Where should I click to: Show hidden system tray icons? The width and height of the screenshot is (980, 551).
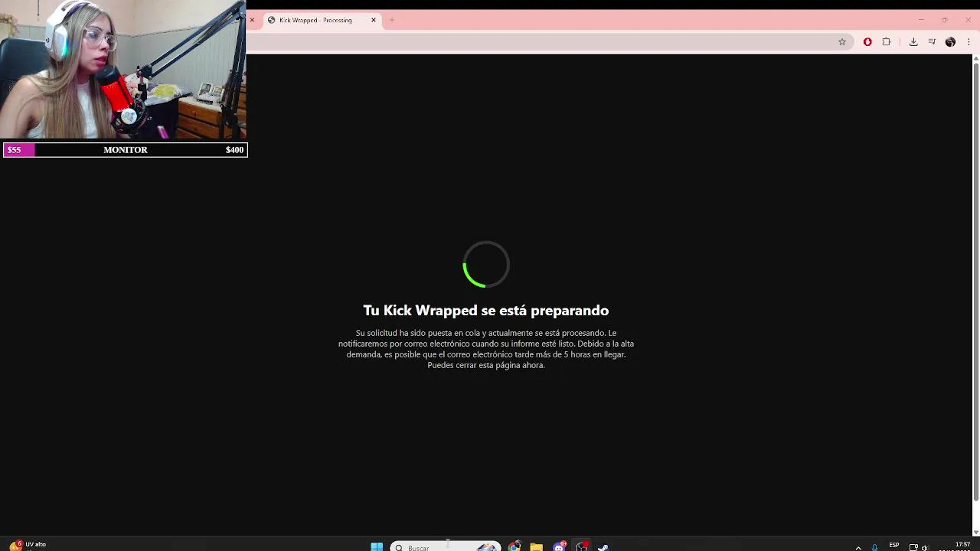858,547
